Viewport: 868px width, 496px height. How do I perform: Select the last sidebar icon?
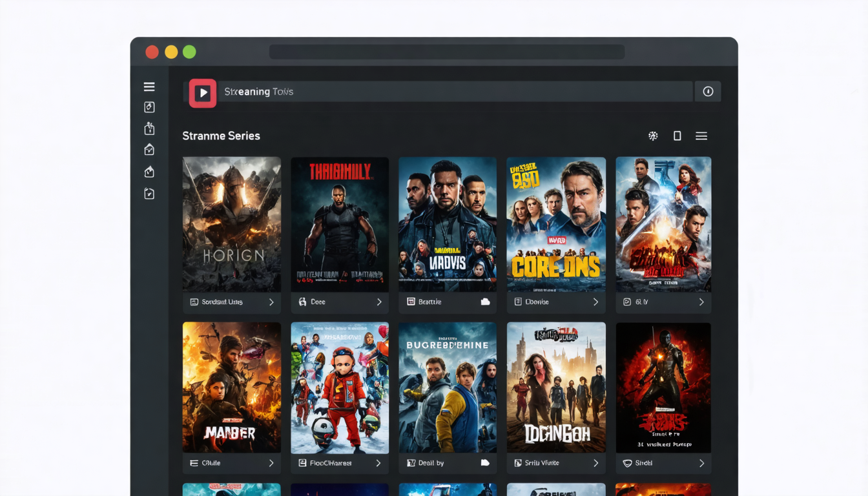[x=149, y=193]
